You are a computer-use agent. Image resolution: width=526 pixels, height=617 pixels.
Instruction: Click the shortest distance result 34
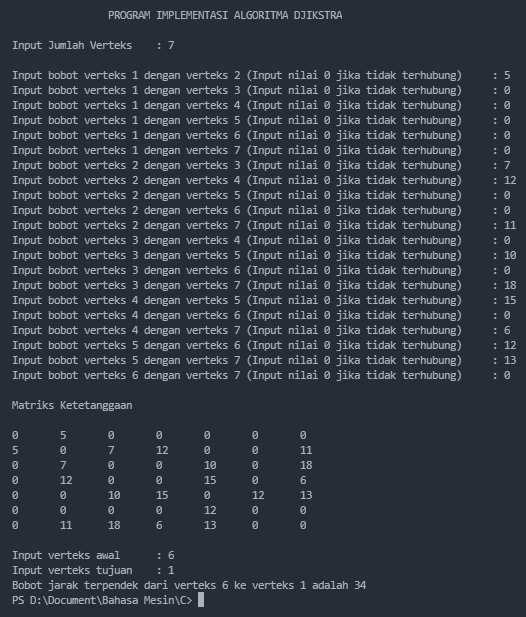pos(360,585)
